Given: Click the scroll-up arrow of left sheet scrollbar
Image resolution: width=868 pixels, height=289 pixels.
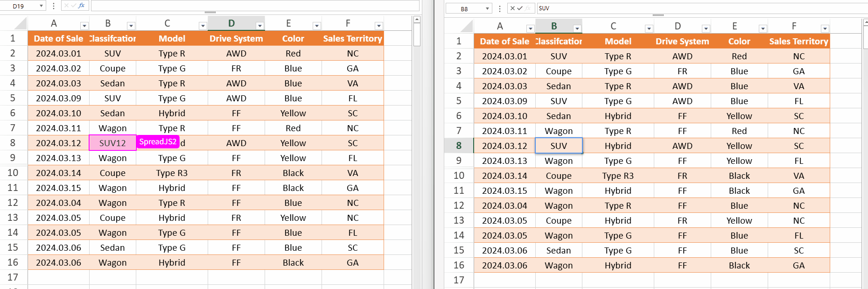Looking at the screenshot, I should 417,20.
